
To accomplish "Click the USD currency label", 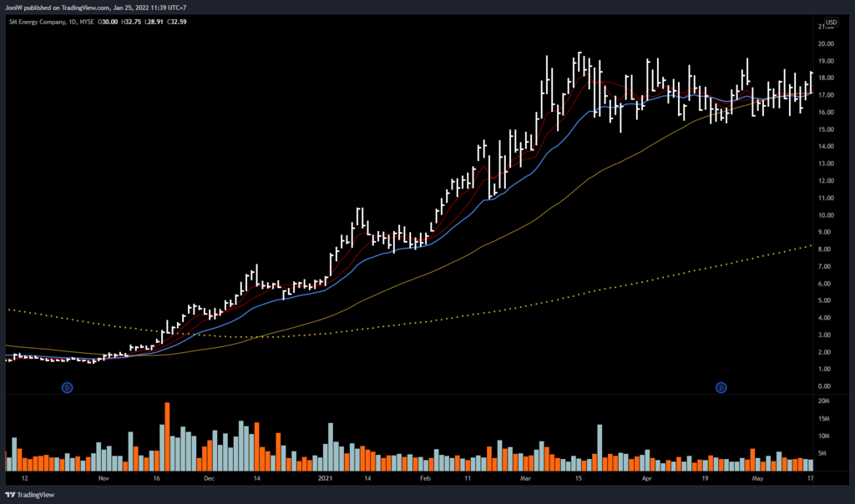I will 831,22.
